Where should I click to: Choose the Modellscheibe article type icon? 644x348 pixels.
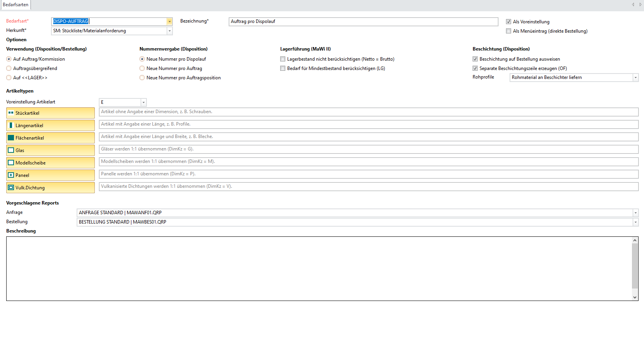click(x=11, y=163)
